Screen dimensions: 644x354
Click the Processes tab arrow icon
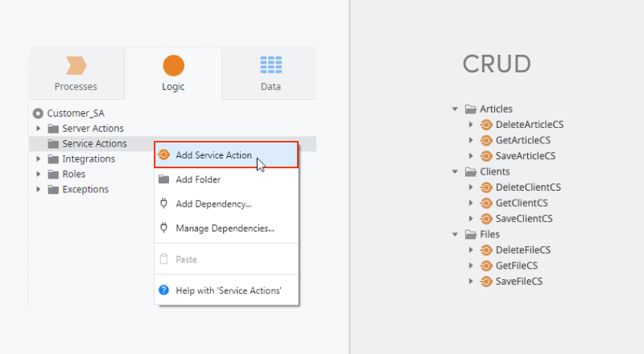pyautogui.click(x=76, y=65)
